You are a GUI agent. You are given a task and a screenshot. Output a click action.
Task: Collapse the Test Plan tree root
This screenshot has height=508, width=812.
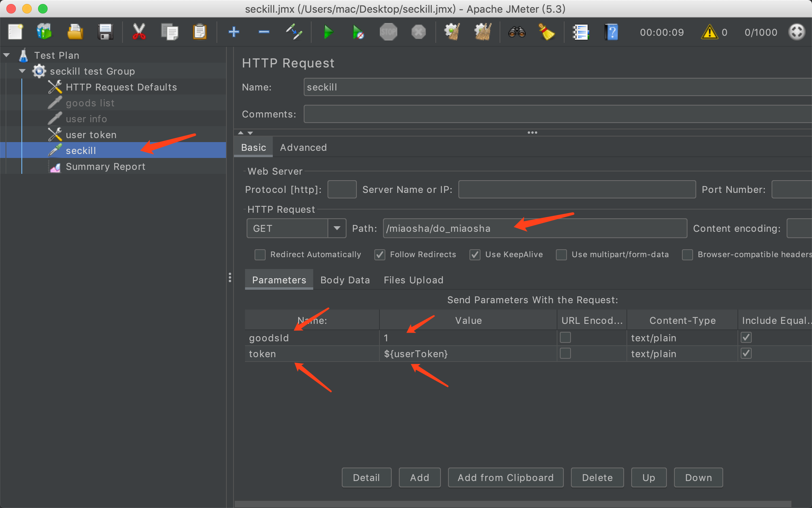[x=6, y=55]
